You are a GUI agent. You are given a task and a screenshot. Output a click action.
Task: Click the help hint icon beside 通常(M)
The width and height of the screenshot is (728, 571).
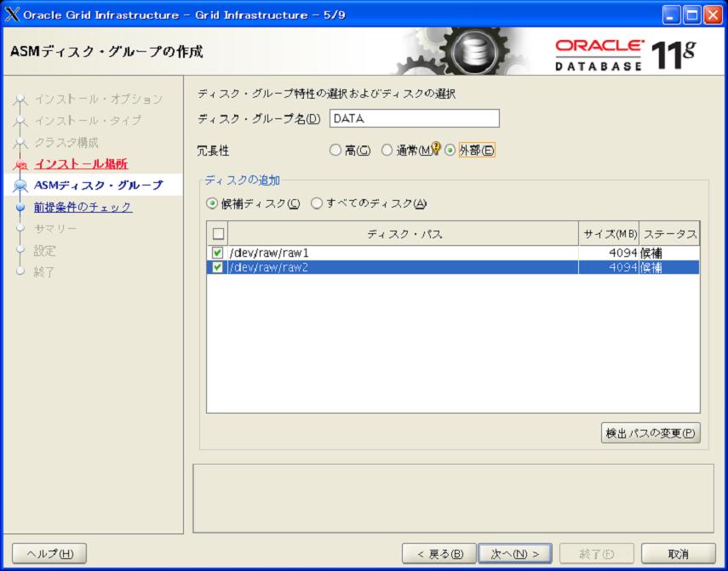436,148
